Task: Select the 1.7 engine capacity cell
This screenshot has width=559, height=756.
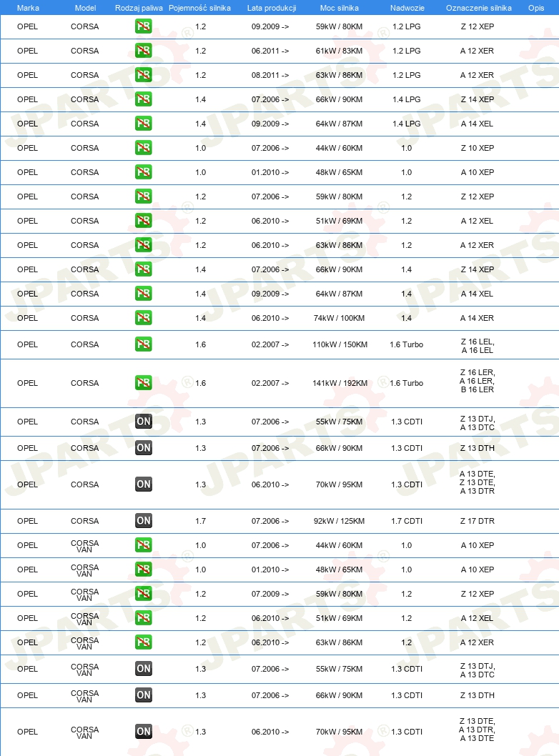Action: pyautogui.click(x=201, y=521)
